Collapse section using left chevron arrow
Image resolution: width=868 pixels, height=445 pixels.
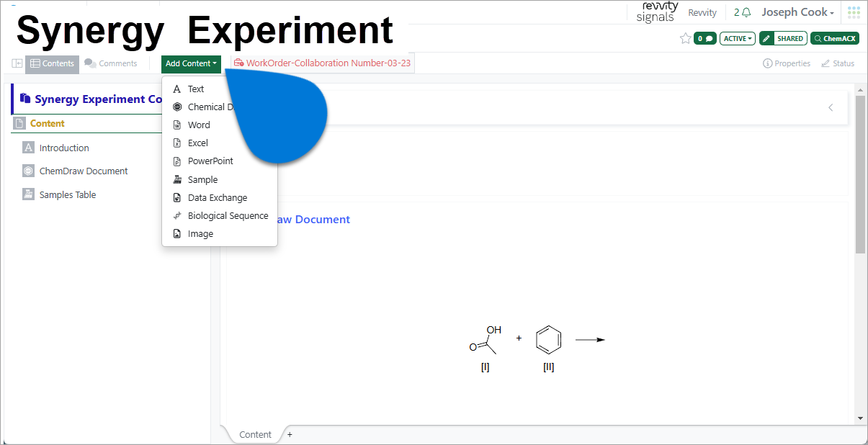click(x=831, y=107)
